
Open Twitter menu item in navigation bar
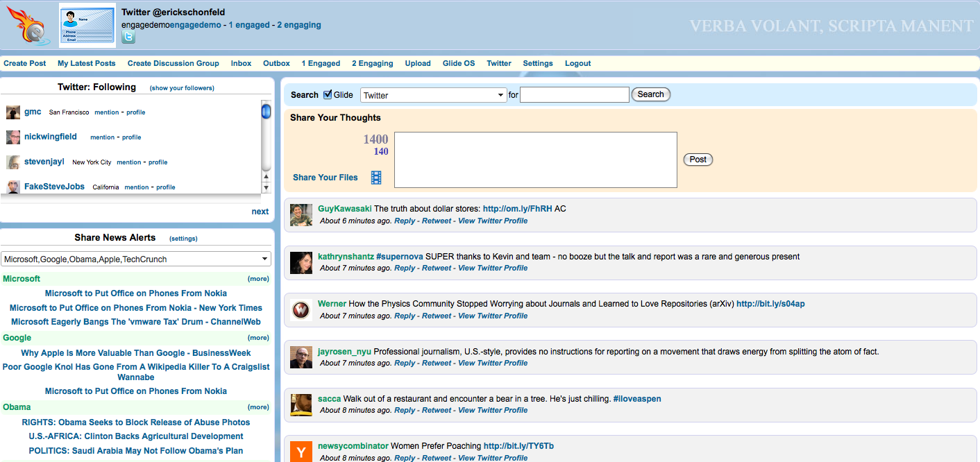point(499,63)
